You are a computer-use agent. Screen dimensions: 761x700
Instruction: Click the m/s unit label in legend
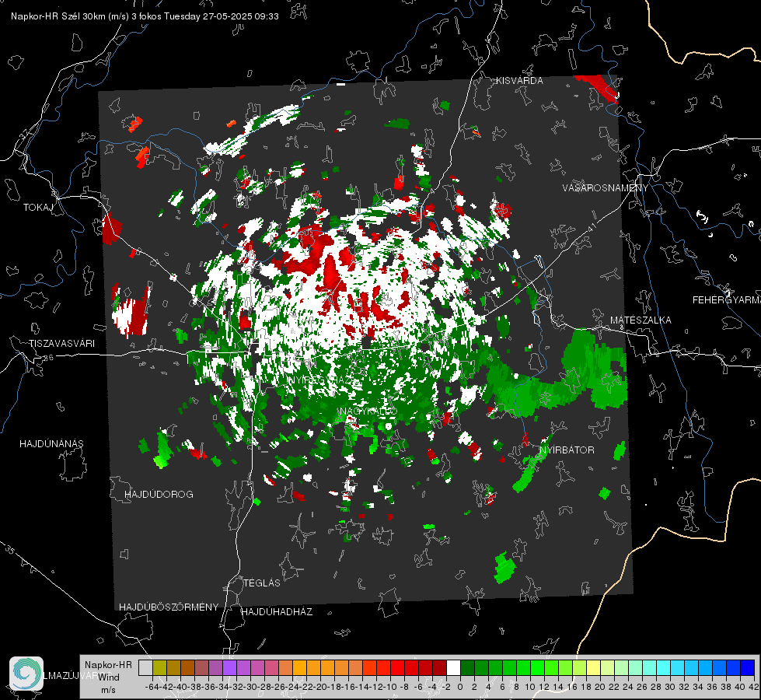point(108,690)
